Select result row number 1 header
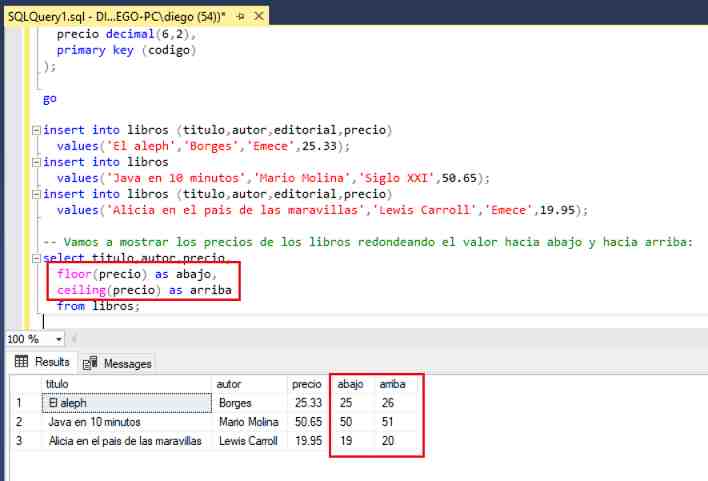The image size is (708, 481). (26, 403)
